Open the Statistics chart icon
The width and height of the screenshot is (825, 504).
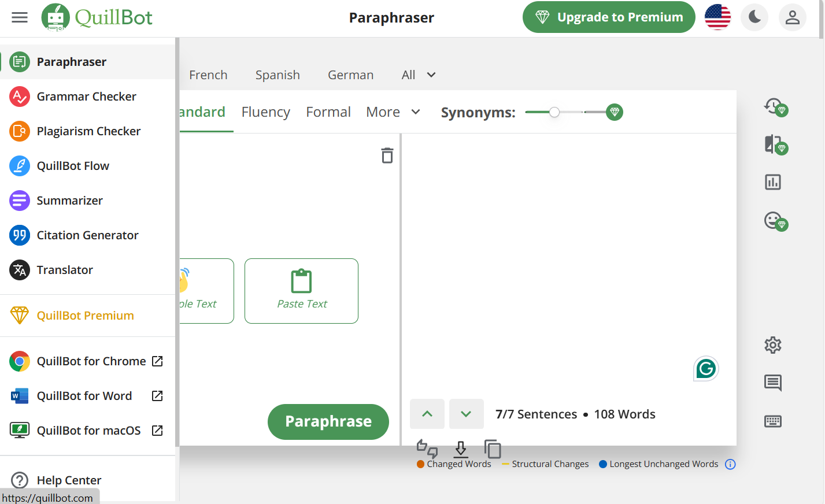pos(773,183)
